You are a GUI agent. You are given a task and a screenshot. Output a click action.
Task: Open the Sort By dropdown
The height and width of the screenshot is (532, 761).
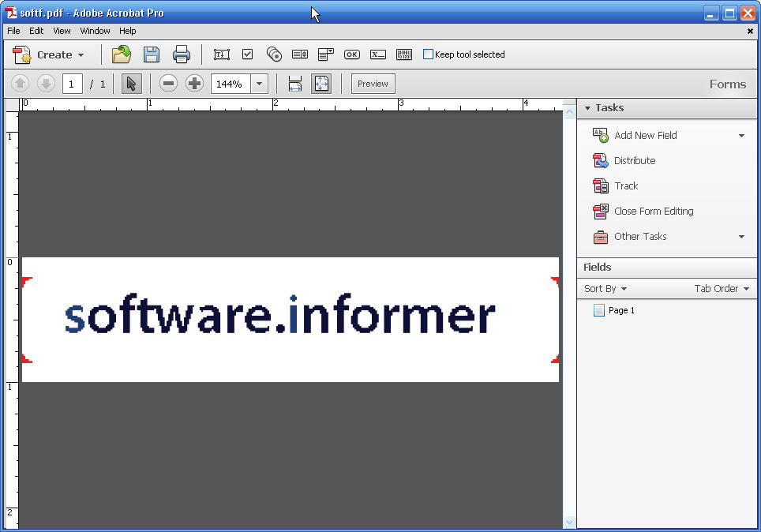click(605, 288)
